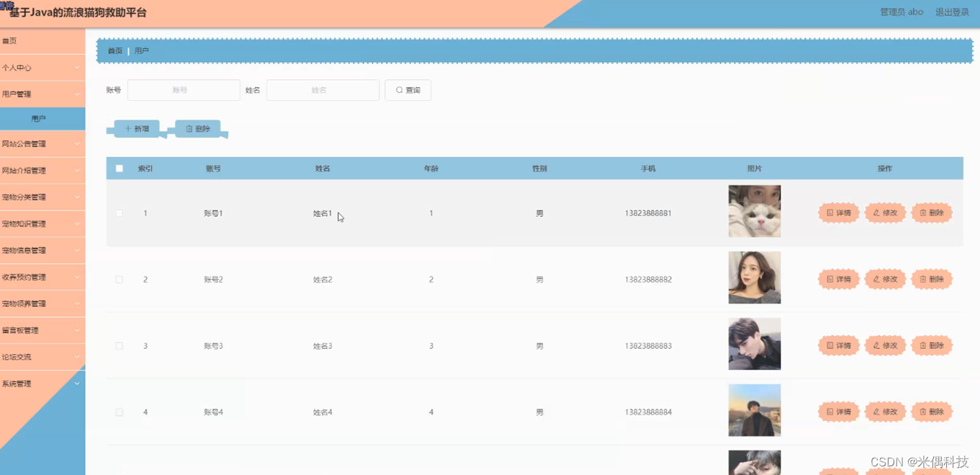Click the 性别 column header
Viewport: 980px width, 475px height.
(x=539, y=169)
